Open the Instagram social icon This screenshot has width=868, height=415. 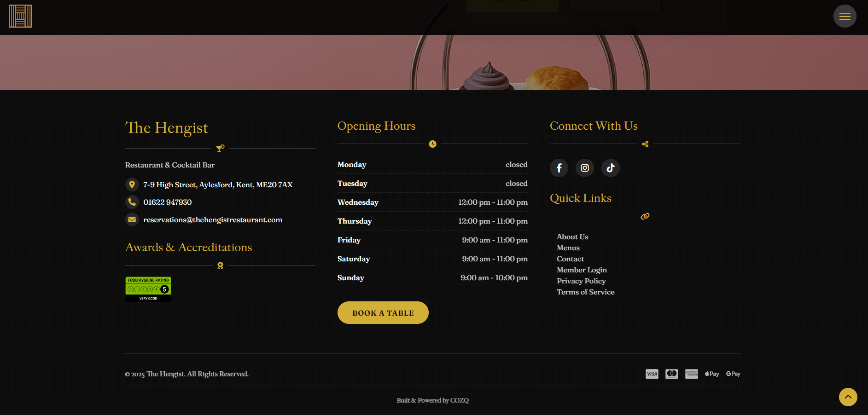[x=584, y=168]
